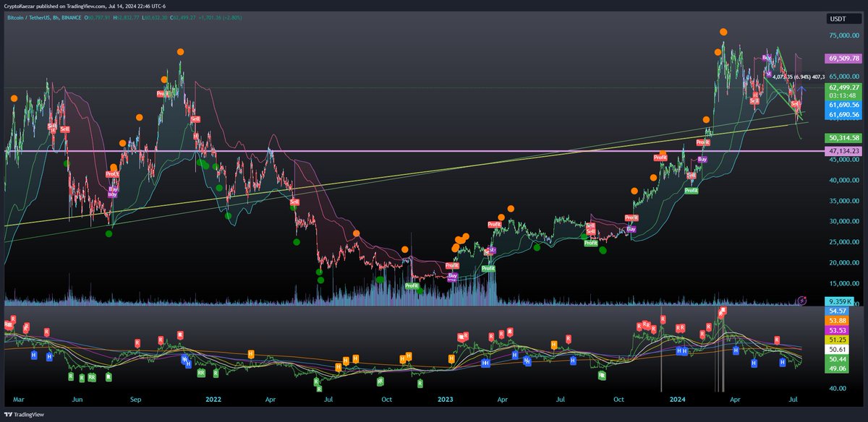Click the 45,000.00 price axis tick
868x422 pixels.
click(843, 160)
